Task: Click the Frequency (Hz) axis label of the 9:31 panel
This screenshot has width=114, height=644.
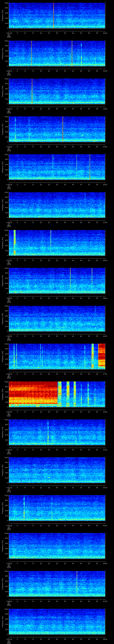Action: tap(3, 16)
